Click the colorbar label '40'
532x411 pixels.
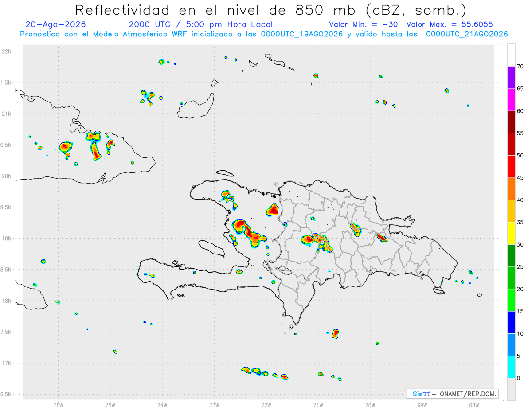point(520,200)
